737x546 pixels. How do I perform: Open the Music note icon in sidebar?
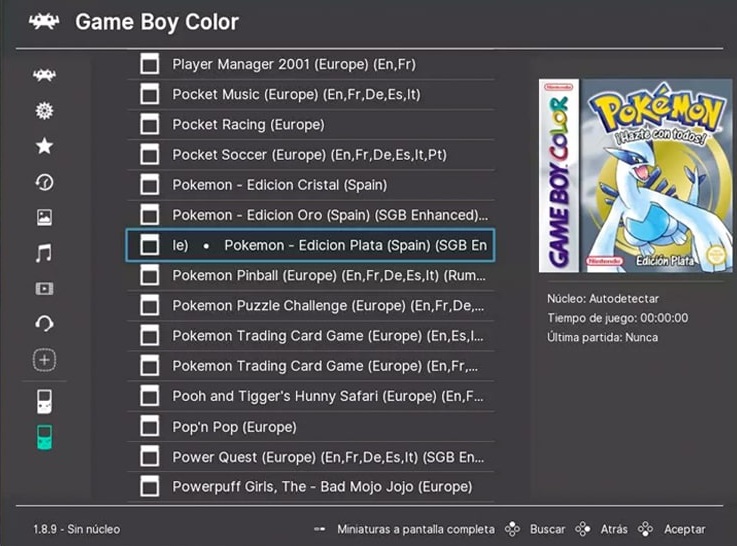coord(44,253)
